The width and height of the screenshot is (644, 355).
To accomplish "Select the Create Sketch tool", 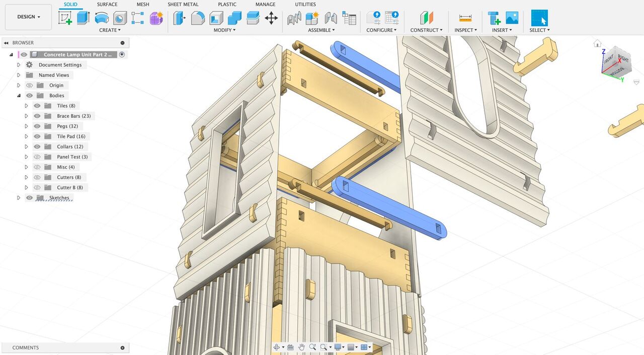I will pyautogui.click(x=65, y=18).
